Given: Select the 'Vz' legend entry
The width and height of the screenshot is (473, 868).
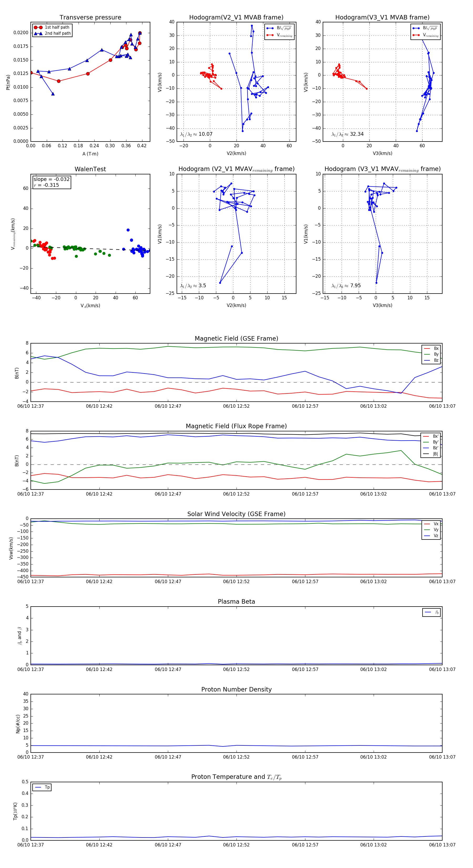Looking at the screenshot, I should (x=431, y=536).
